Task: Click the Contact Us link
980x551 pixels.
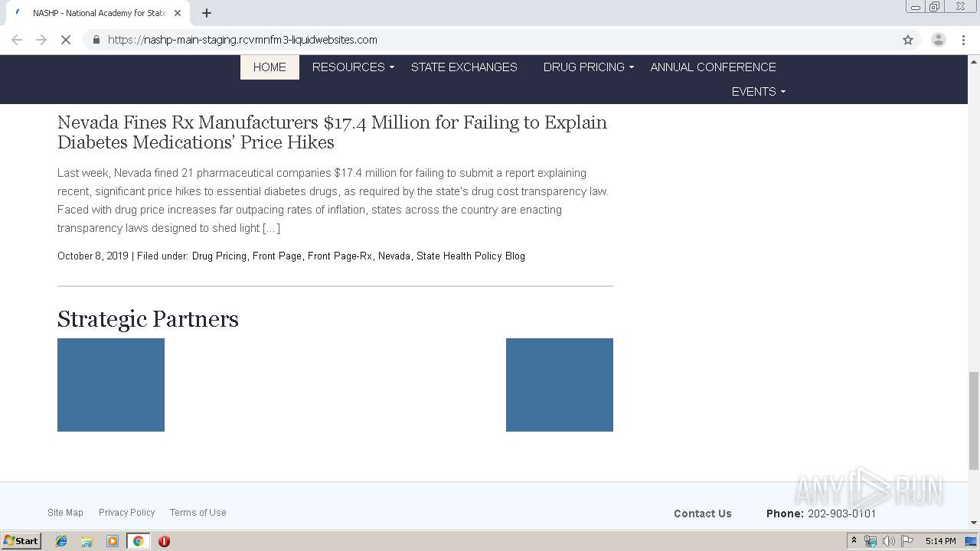Action: coord(702,514)
